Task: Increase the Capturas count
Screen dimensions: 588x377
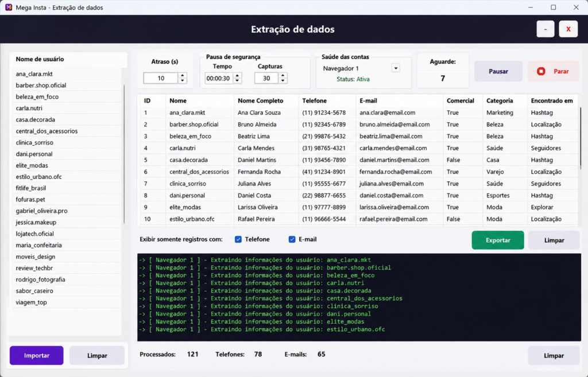Action: coord(283,75)
